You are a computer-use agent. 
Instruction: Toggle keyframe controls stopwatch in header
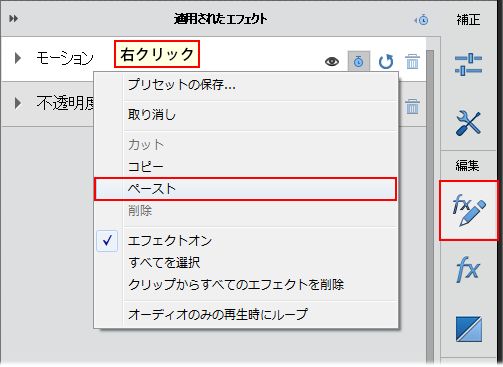coord(422,20)
